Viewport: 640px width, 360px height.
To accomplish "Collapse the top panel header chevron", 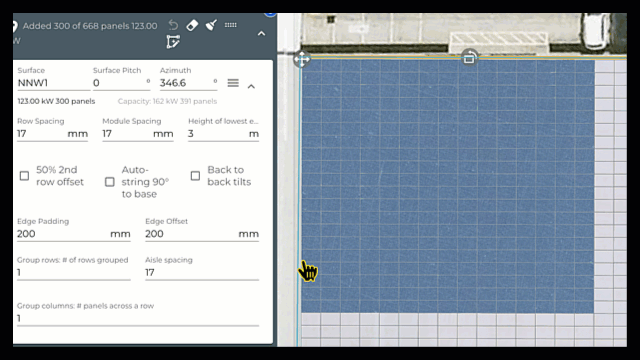I will 262,34.
